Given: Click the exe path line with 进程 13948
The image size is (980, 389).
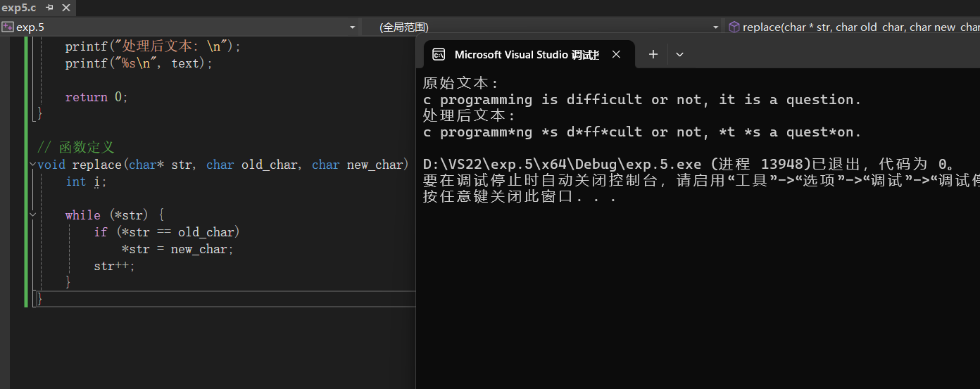Looking at the screenshot, I should (x=689, y=165).
